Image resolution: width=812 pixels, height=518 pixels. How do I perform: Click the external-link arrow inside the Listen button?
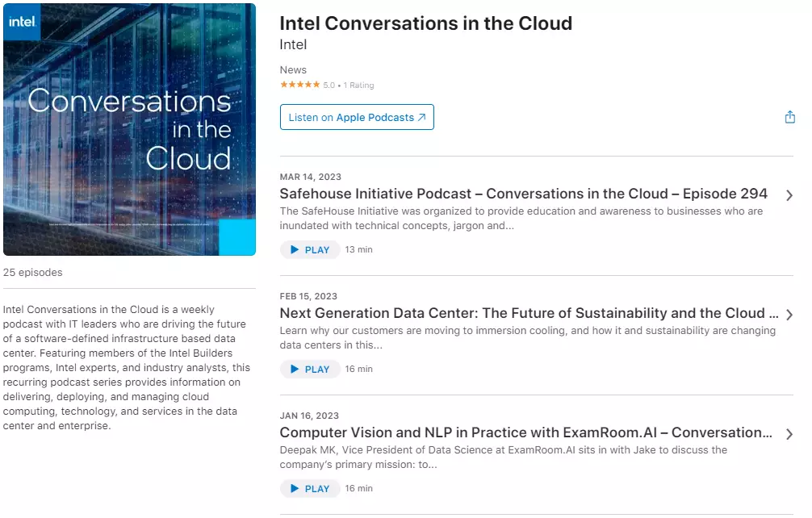pyautogui.click(x=421, y=116)
